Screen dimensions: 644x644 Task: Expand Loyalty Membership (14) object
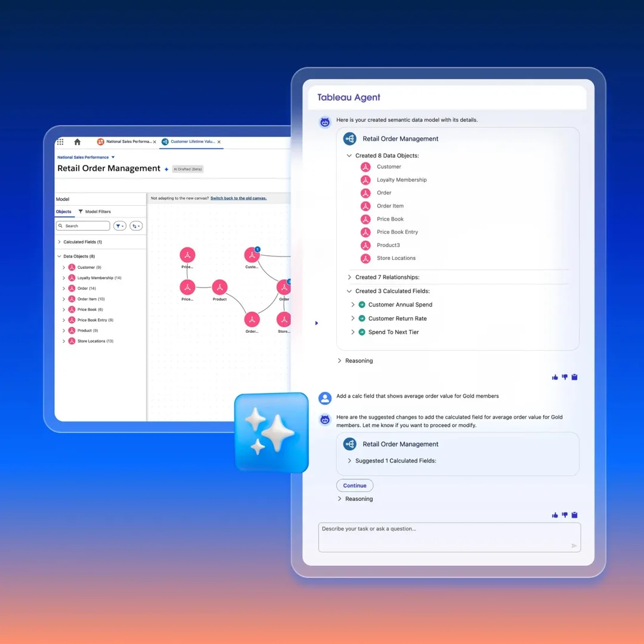[x=64, y=278]
